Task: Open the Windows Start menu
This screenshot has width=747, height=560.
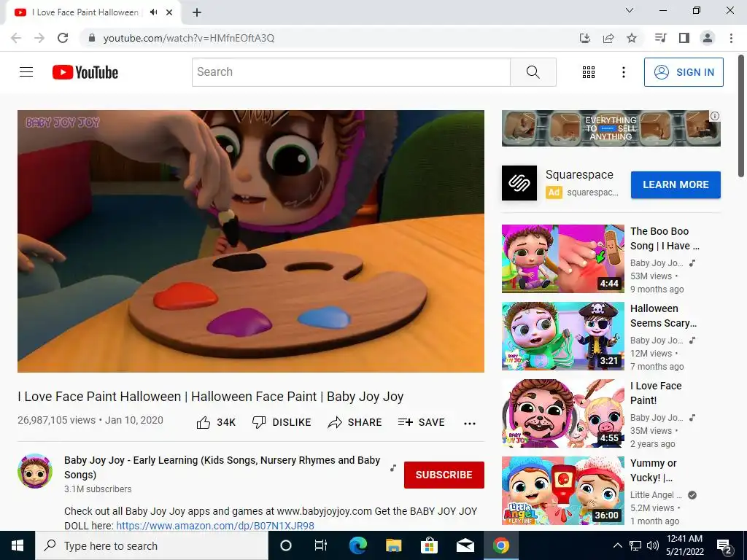Action: point(18,545)
